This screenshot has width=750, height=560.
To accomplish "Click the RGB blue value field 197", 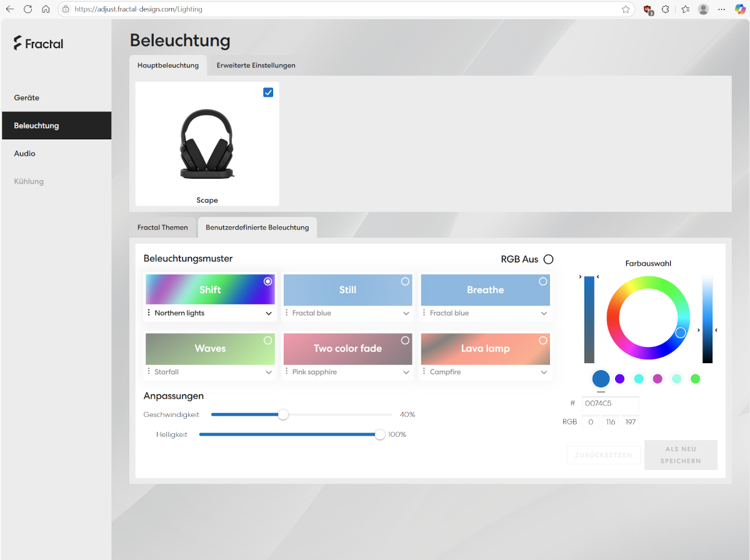I will point(631,422).
